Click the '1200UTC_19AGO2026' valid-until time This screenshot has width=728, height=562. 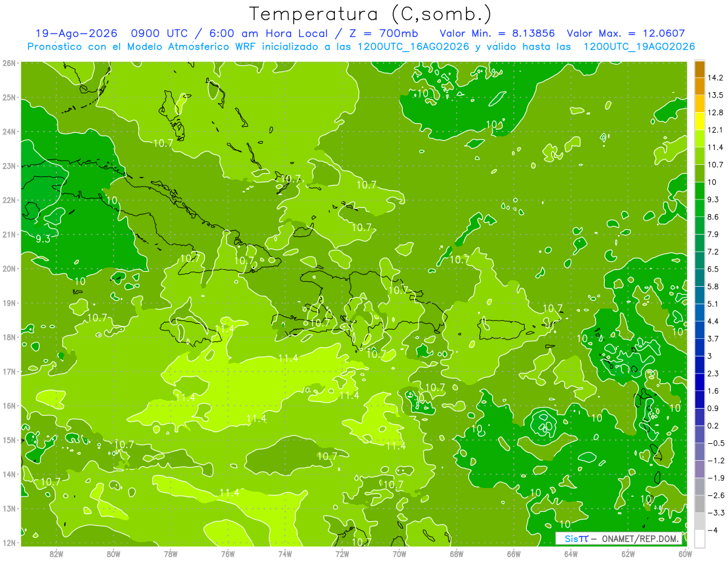pyautogui.click(x=639, y=47)
